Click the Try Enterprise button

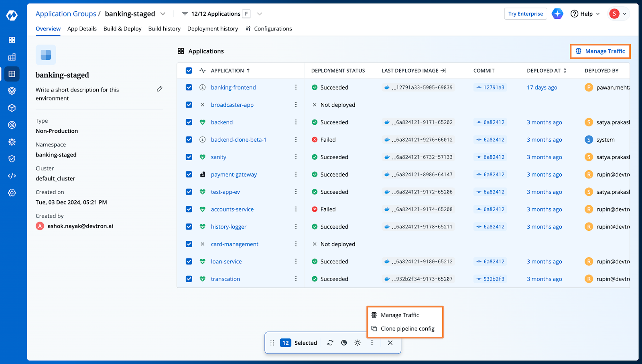(x=526, y=14)
